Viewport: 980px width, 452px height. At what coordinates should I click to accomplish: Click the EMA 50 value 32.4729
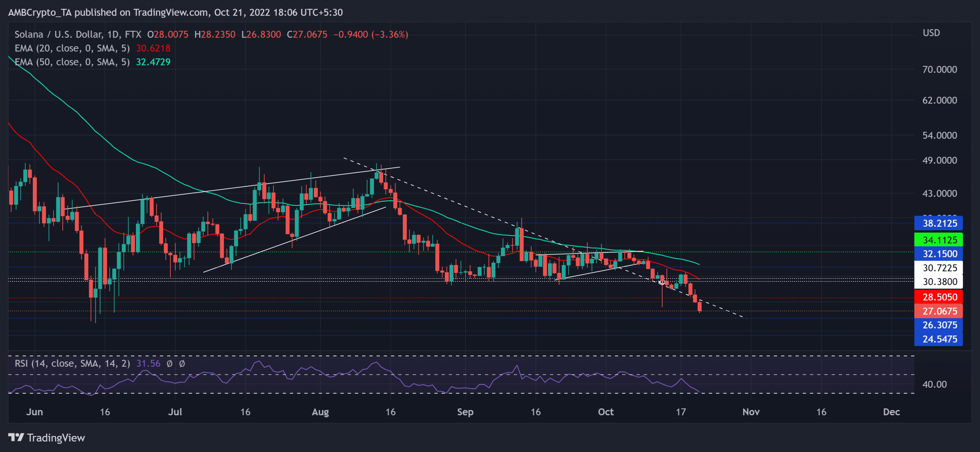(153, 62)
